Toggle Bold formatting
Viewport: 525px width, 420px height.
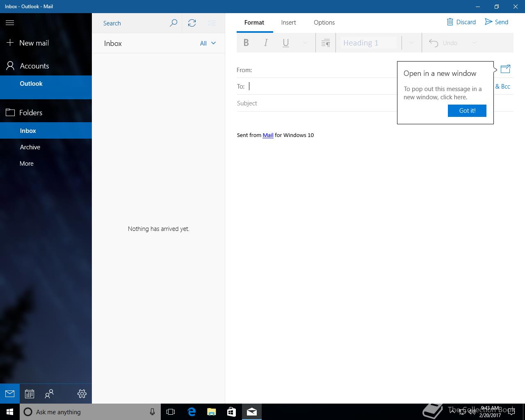click(246, 43)
